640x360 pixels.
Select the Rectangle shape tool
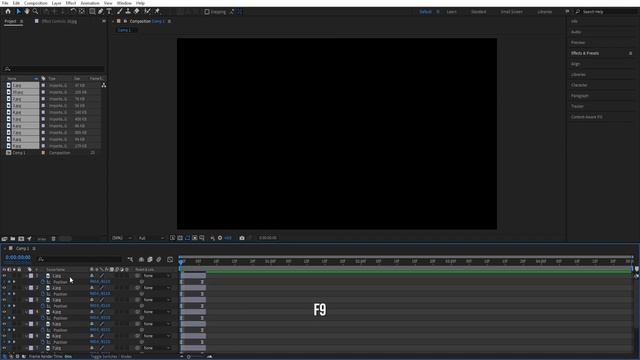[x=92, y=11]
